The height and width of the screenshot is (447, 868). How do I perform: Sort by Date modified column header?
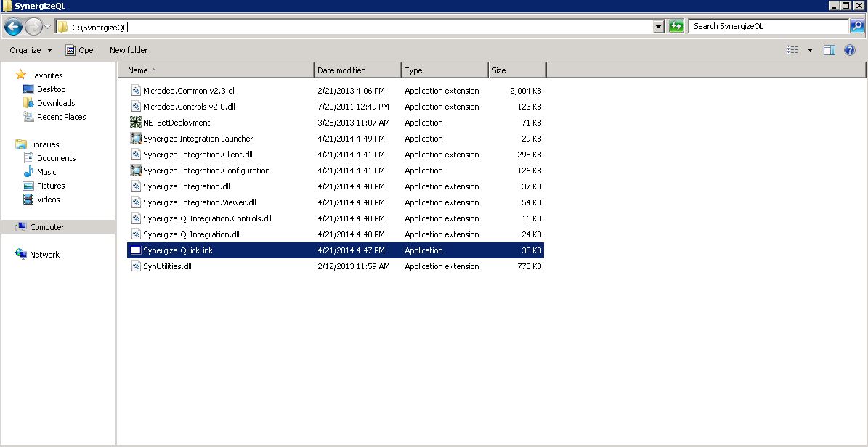[357, 70]
